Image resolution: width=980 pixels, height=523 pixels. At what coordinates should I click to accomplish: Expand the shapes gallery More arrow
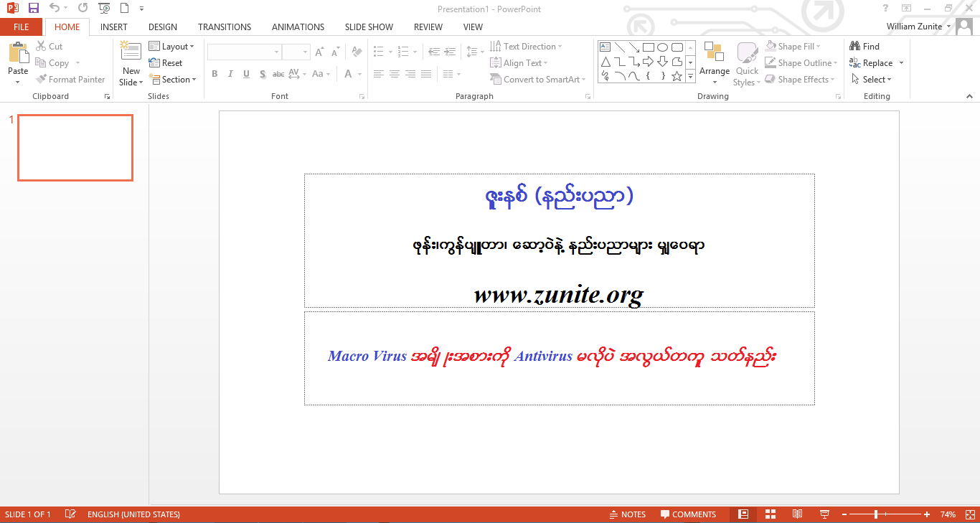click(691, 76)
